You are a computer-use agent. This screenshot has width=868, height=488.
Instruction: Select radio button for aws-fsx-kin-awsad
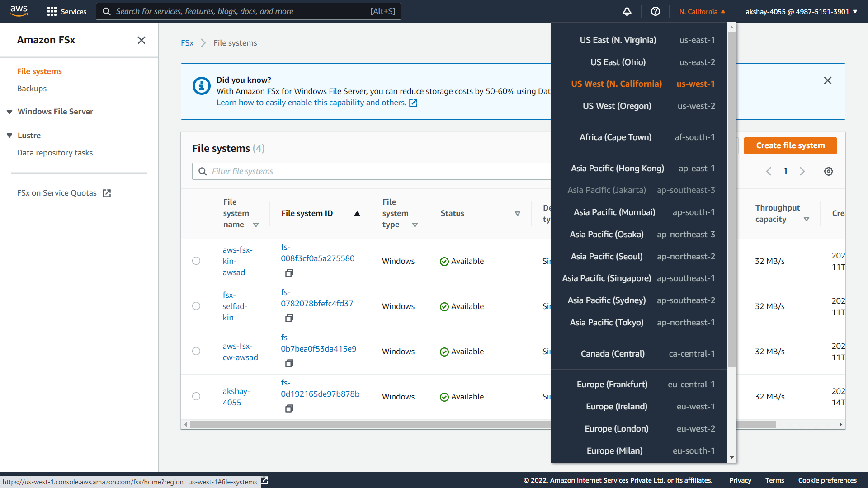coord(196,261)
